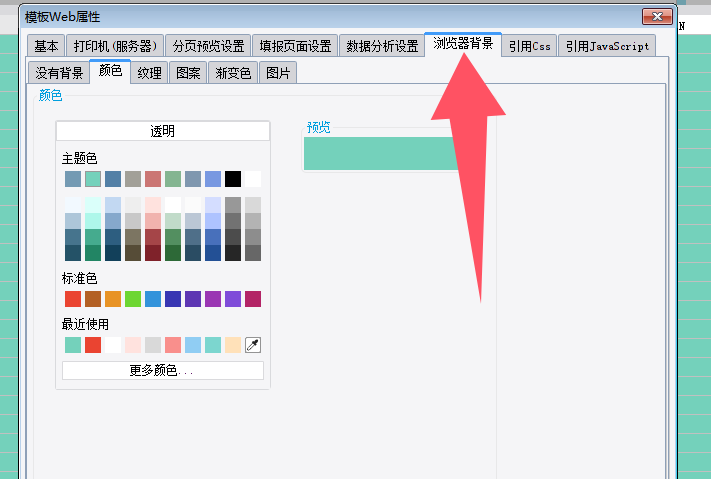Open the 更多颜色... button
Screen dimensions: 711x479
(163, 371)
